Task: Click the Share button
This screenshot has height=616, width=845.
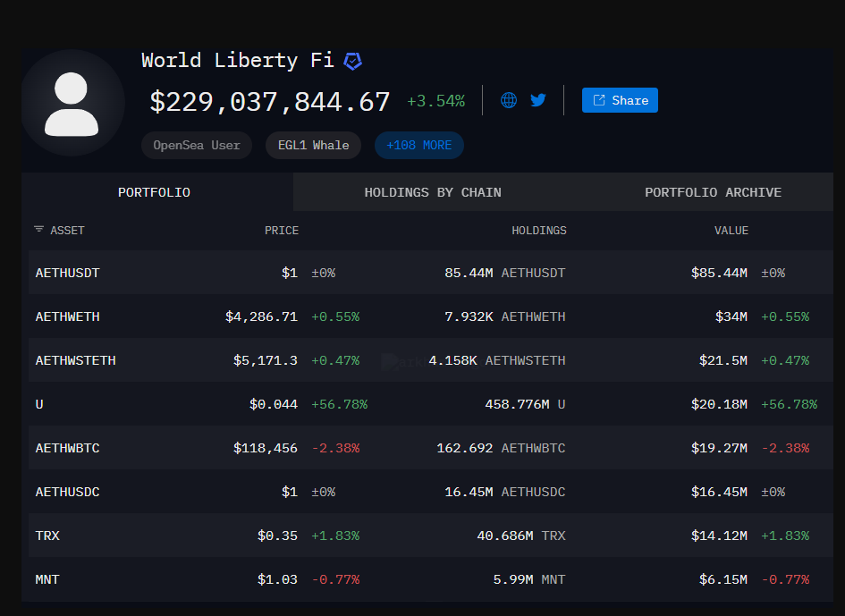Action: [620, 100]
